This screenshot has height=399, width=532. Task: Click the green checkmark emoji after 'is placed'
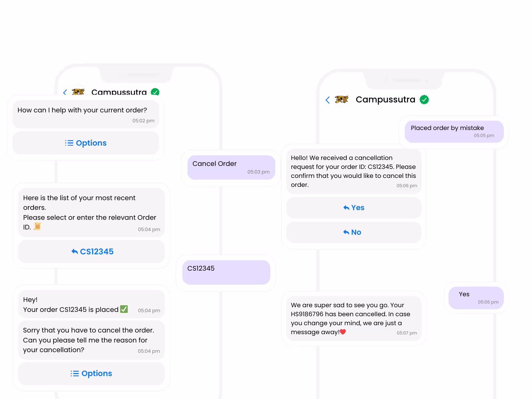pos(124,309)
